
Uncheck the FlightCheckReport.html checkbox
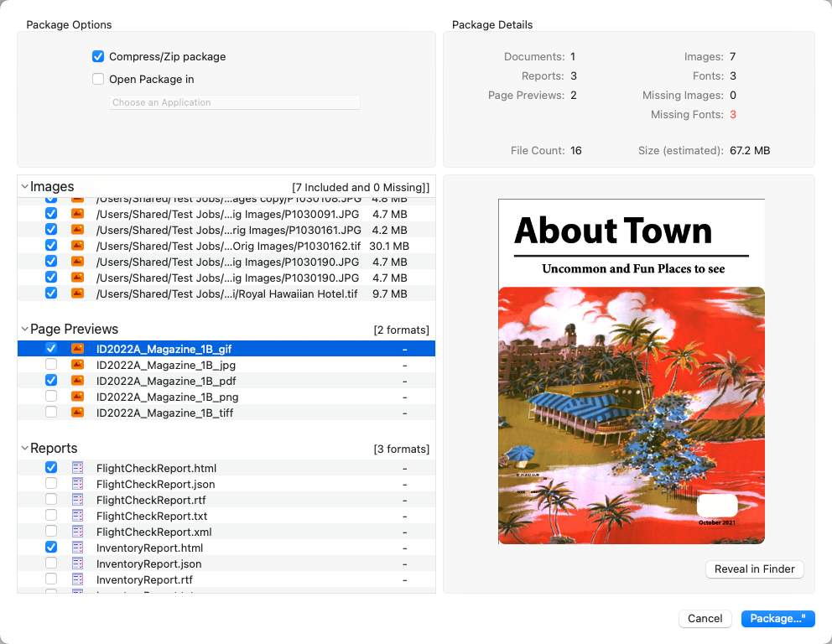click(51, 467)
